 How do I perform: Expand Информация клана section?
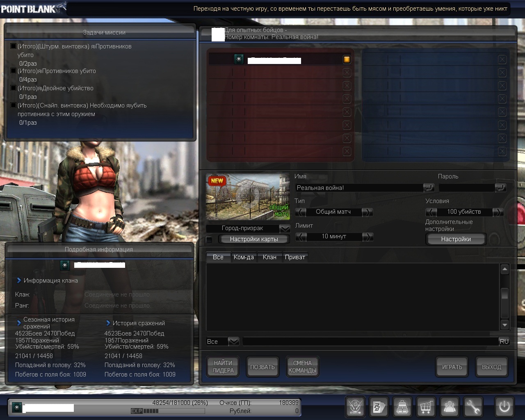tap(19, 281)
